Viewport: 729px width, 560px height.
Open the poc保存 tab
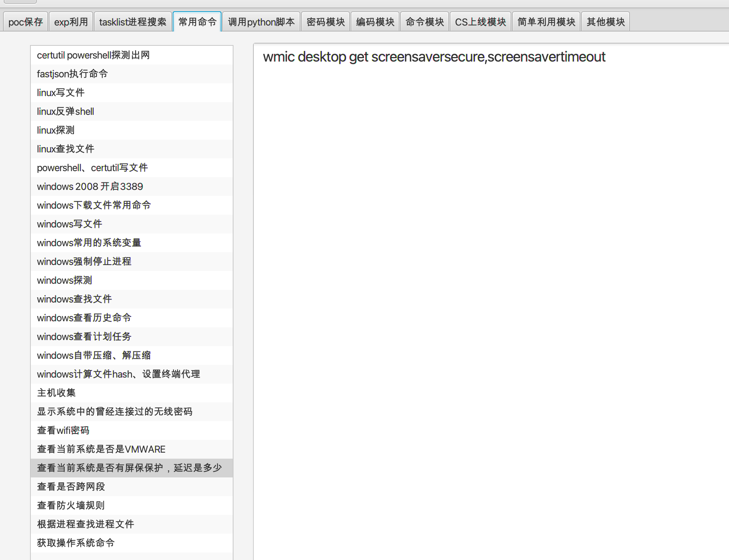(x=26, y=22)
